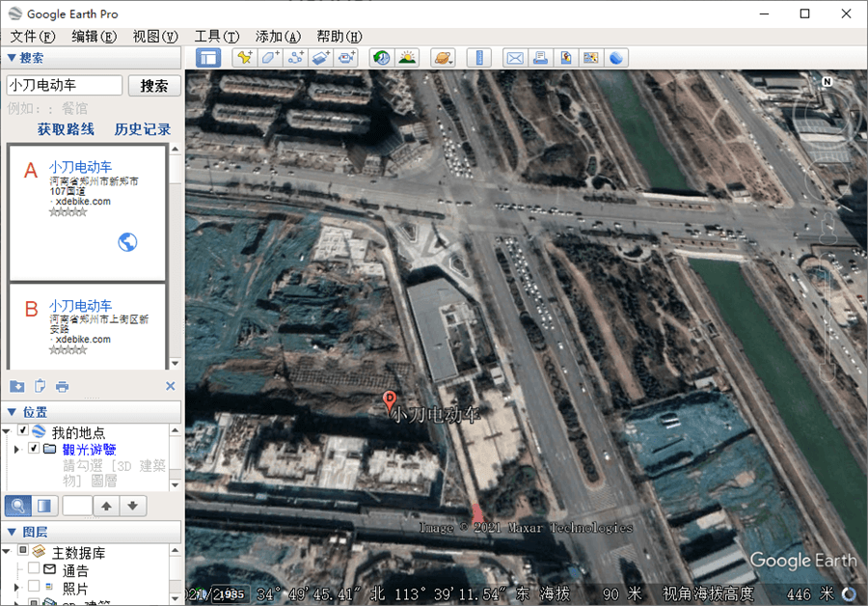This screenshot has width=868, height=606.
Task: Add a placemark with the pushpin tool
Action: point(245,58)
